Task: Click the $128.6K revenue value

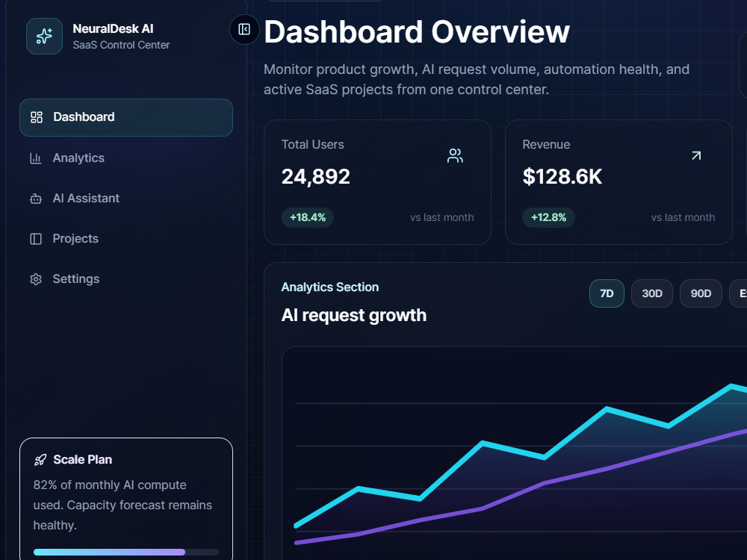Action: (x=562, y=177)
